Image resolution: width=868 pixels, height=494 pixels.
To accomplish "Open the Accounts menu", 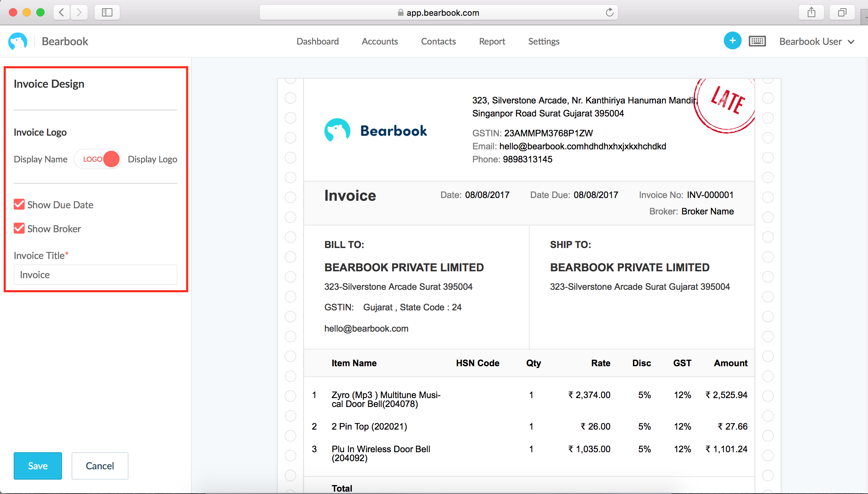I will tap(380, 41).
